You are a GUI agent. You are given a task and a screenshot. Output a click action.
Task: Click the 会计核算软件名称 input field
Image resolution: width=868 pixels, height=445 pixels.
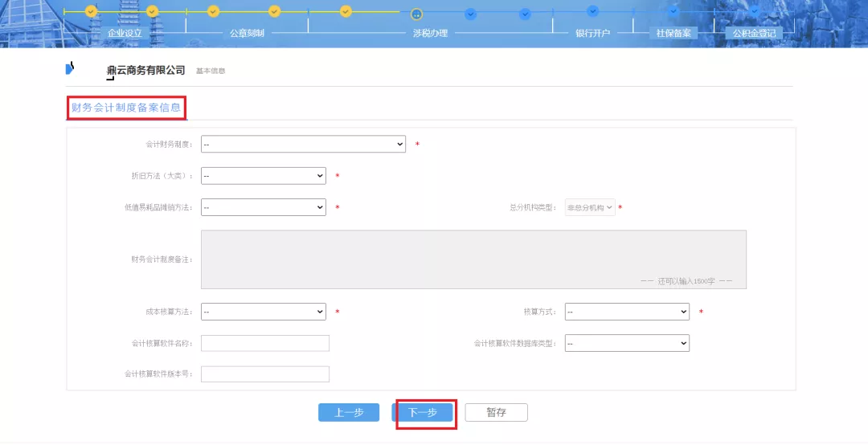point(265,343)
